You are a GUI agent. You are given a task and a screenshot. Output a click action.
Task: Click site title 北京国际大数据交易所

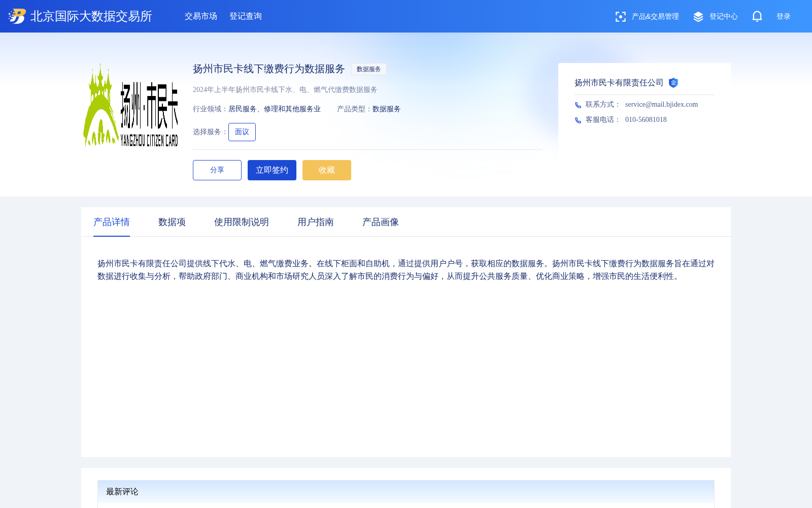[91, 16]
